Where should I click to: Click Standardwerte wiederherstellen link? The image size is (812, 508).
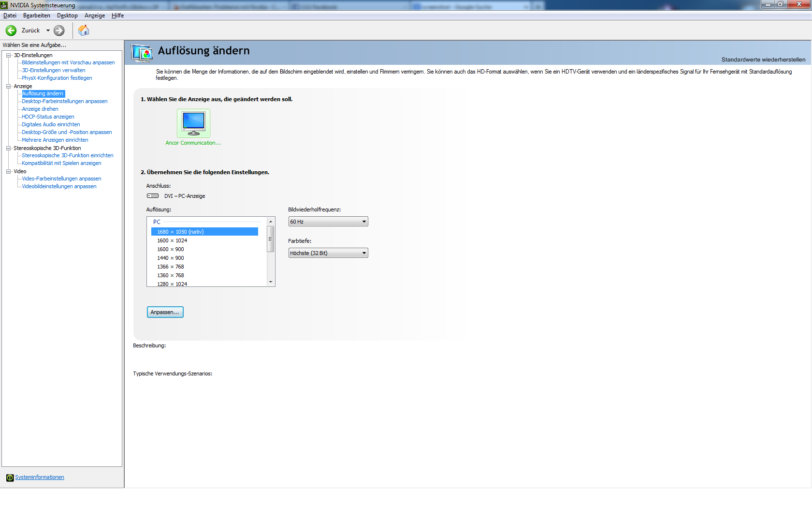pos(763,60)
